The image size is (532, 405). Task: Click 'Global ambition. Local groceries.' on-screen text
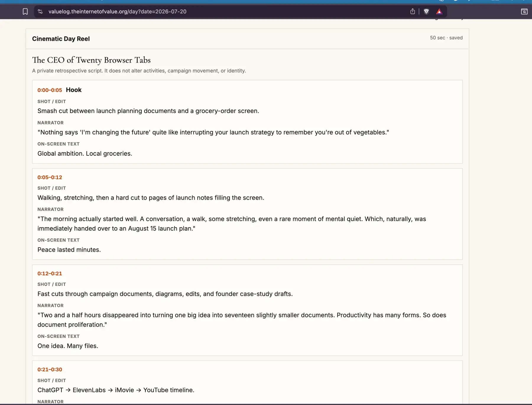[85, 154]
